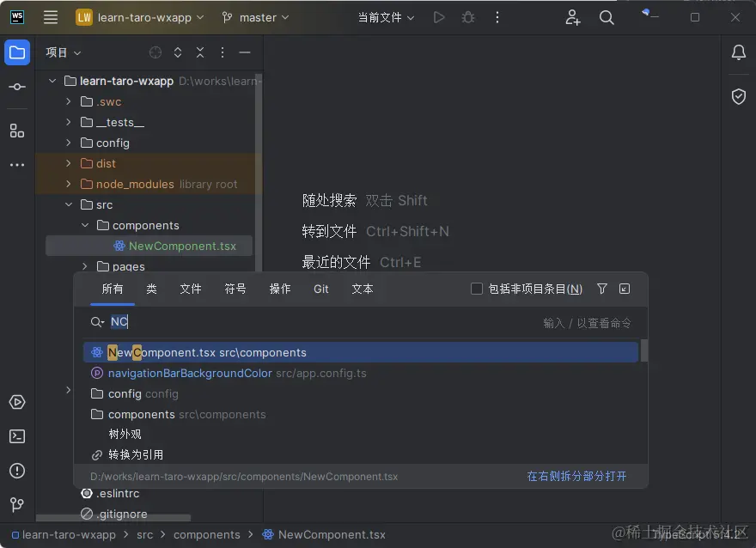Image resolution: width=756 pixels, height=548 pixels.
Task: Open the 主菜单 hamburger menu
Action: coord(51,16)
